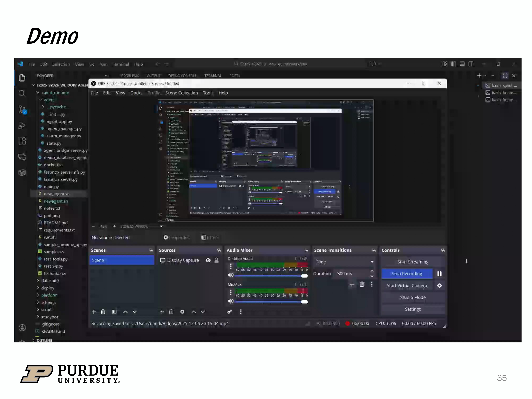Adjust the Mic/Aux volume slider
532x399 pixels.
coord(304,302)
